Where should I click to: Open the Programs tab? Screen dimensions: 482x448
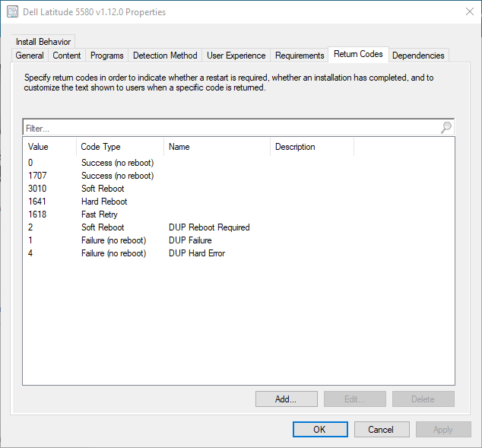pyautogui.click(x=107, y=56)
